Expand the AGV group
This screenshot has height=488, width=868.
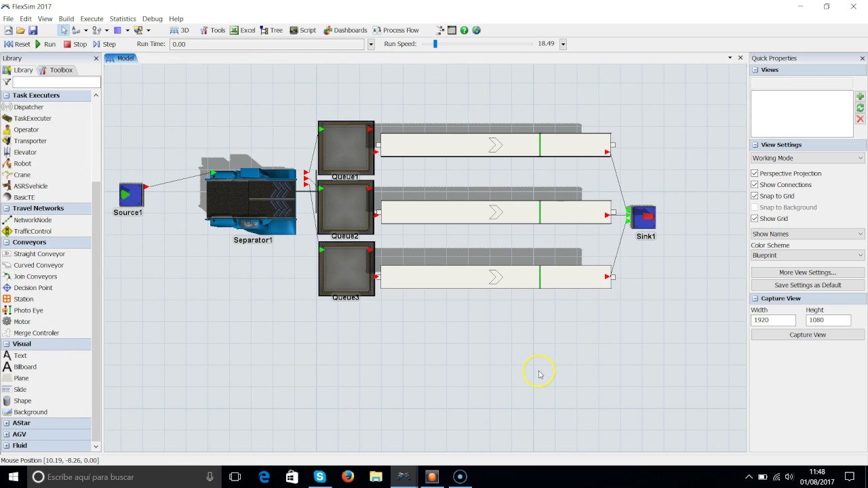(x=7, y=434)
